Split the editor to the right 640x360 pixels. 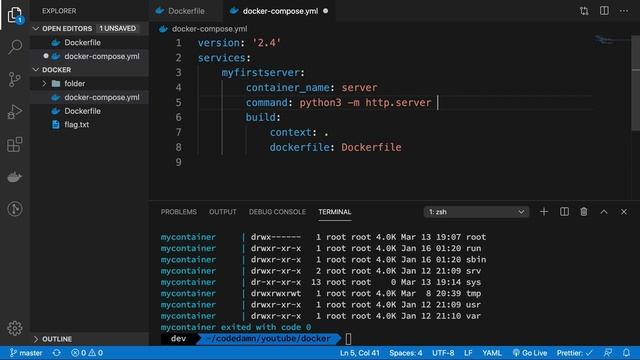604,11
